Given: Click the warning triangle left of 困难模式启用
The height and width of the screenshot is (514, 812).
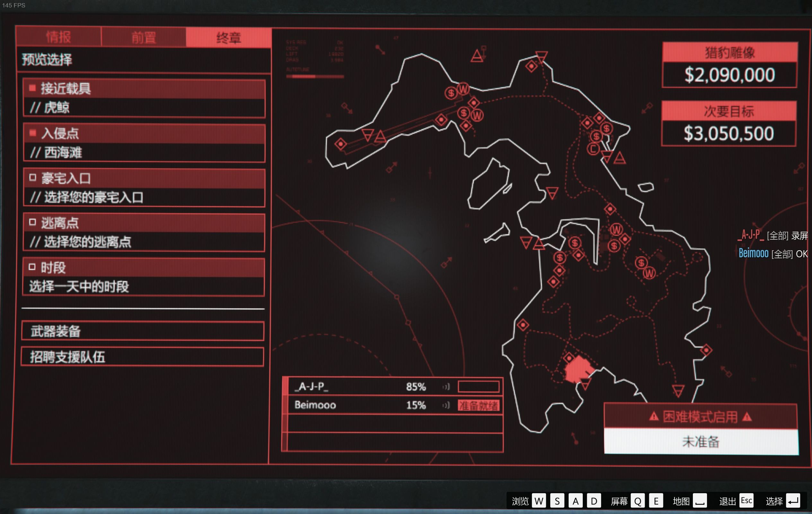Looking at the screenshot, I should tap(654, 416).
